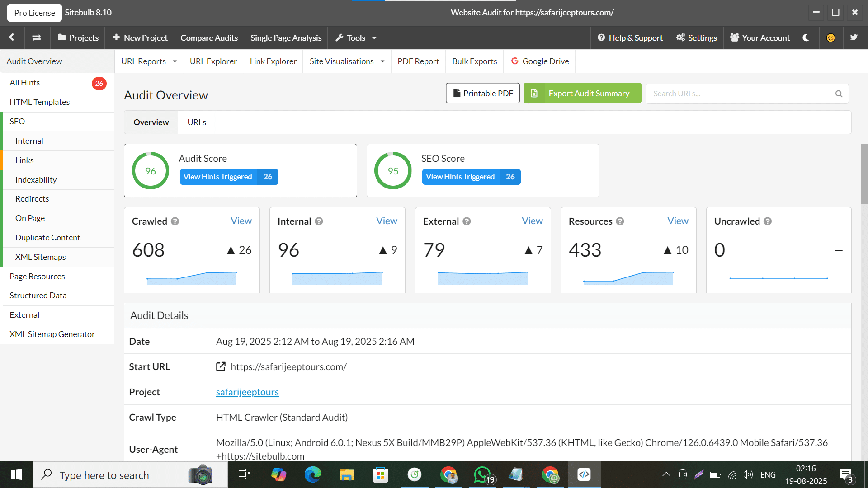Open the Twitter bird icon
Image resolution: width=868 pixels, height=488 pixels.
(x=854, y=38)
